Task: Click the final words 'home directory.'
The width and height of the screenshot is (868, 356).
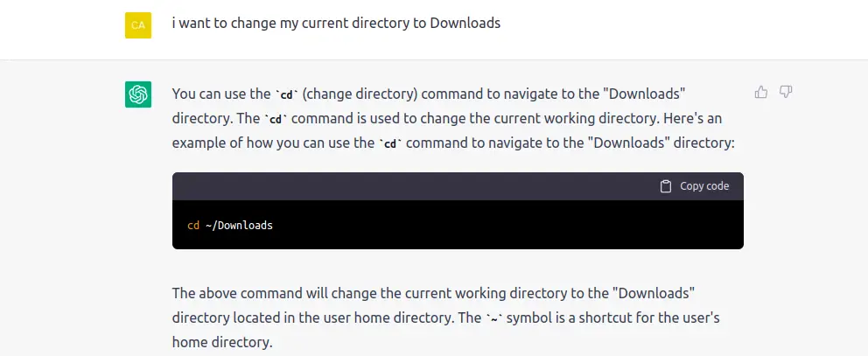Action: tap(222, 342)
